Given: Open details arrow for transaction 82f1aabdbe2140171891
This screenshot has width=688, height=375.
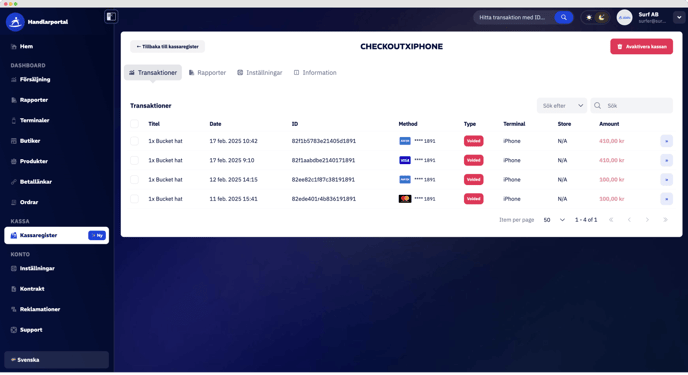Looking at the screenshot, I should tap(666, 161).
